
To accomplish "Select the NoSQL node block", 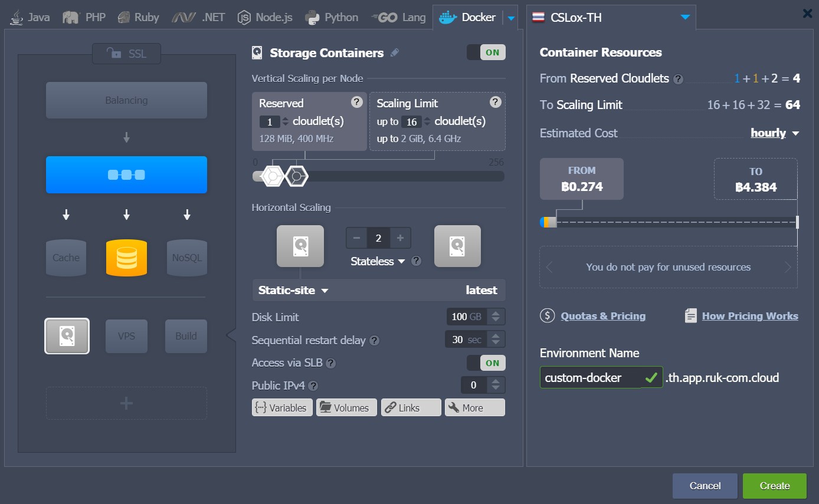I will pyautogui.click(x=186, y=258).
